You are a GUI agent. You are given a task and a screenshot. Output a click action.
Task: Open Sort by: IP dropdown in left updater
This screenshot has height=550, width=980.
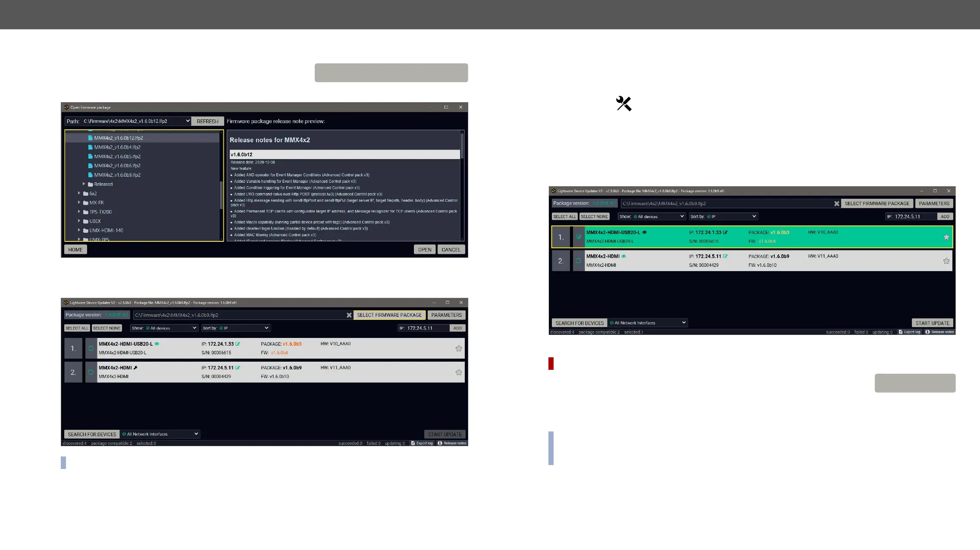236,328
